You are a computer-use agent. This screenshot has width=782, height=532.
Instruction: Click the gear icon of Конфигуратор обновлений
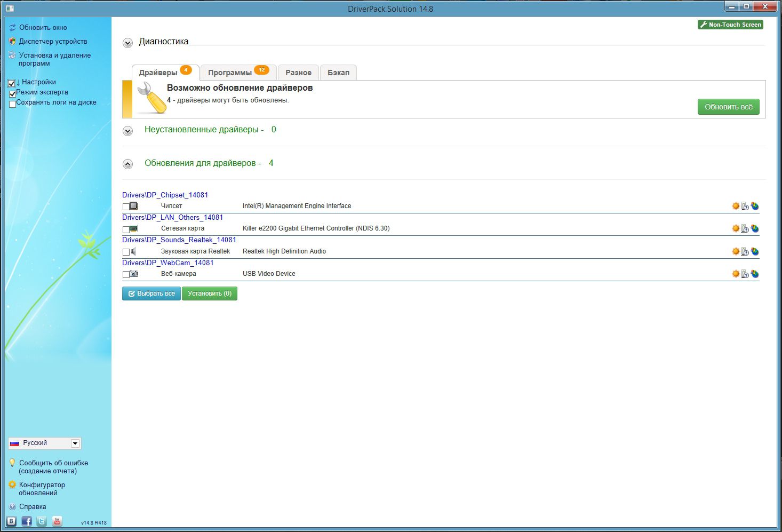(12, 485)
